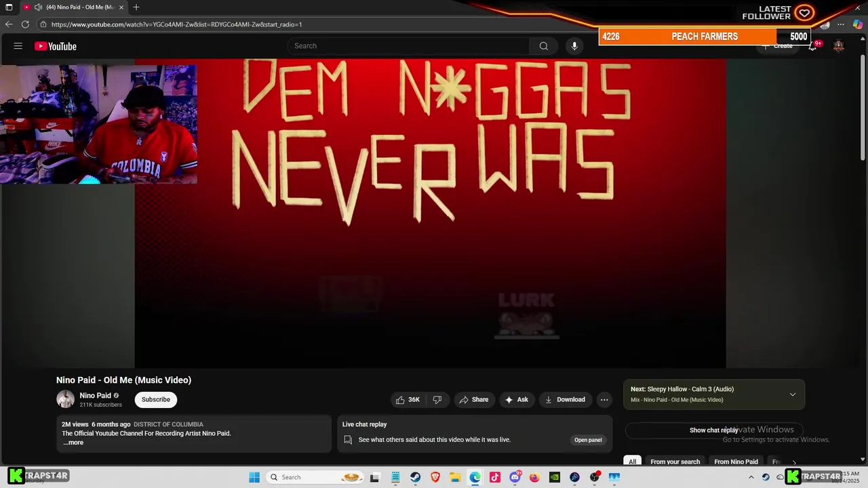Show more filter chips with arrow

pos(794,462)
